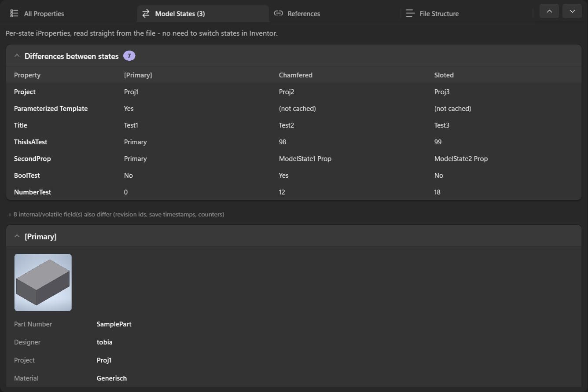This screenshot has width=588, height=392.
Task: Click the tobia designer value
Action: point(104,342)
